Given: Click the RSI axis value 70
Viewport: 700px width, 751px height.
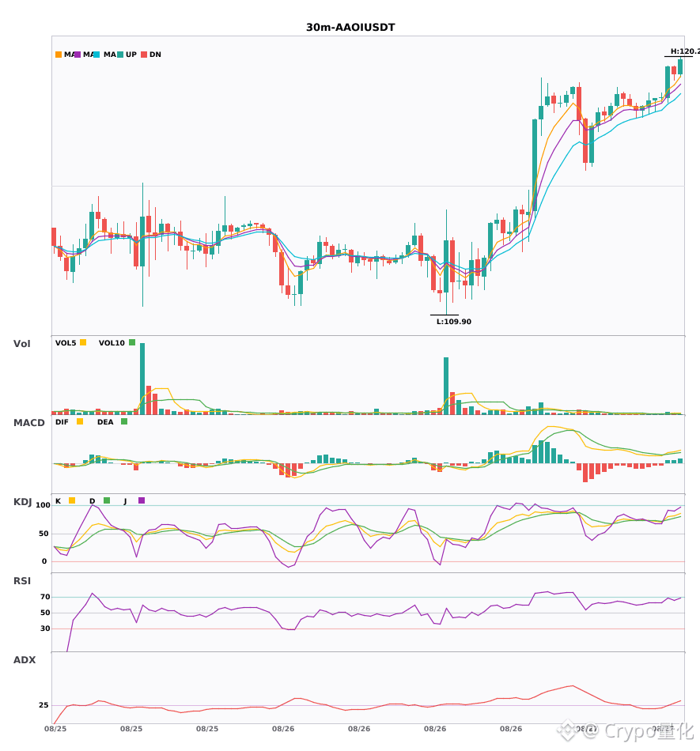Looking at the screenshot, I should (45, 597).
